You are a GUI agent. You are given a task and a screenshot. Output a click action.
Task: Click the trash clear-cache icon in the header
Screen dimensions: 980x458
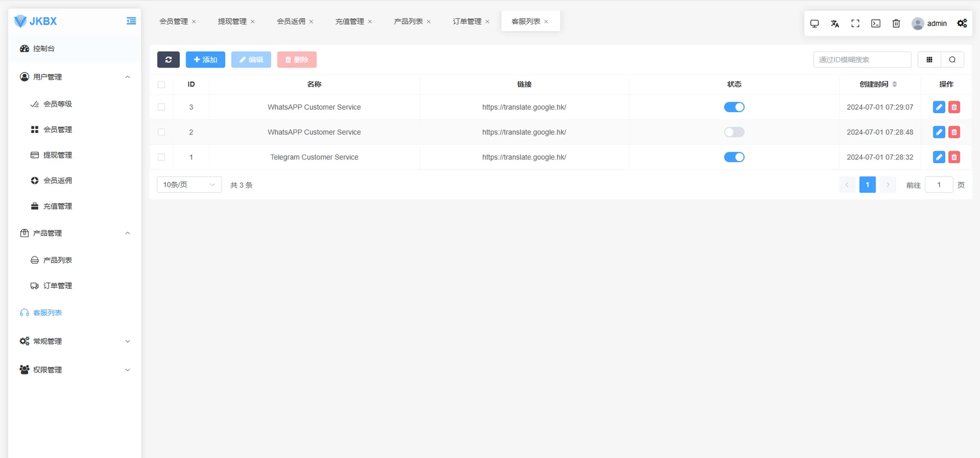(x=896, y=23)
